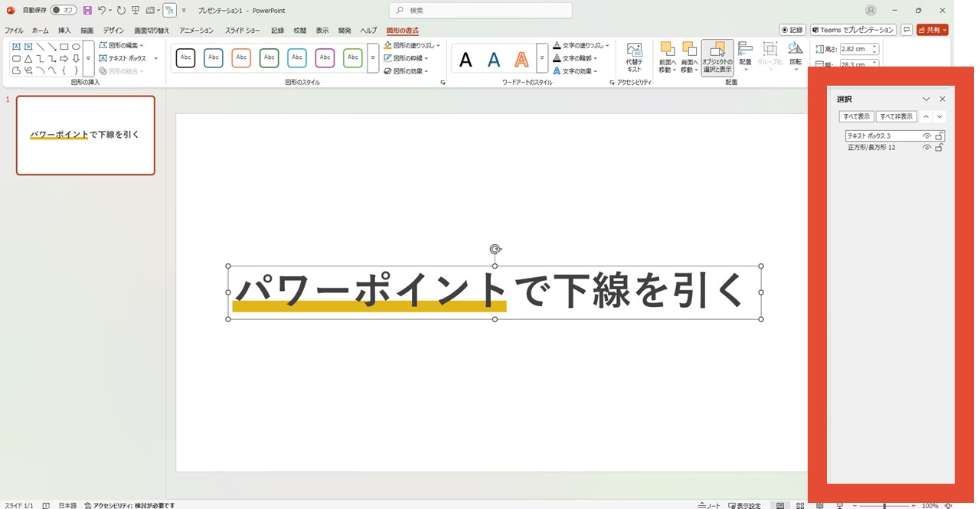Image resolution: width=980 pixels, height=509 pixels.
Task: Click the Save icon in the quick access toolbar
Action: point(87,11)
